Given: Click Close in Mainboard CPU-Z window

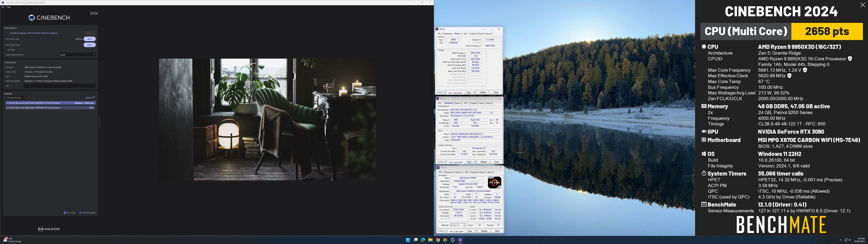Looking at the screenshot, I should (496, 162).
